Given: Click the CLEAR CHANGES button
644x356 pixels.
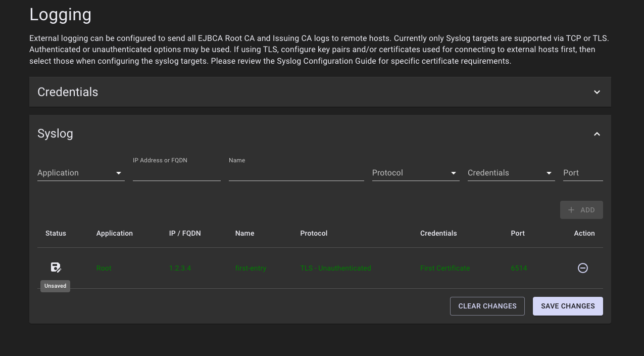Looking at the screenshot, I should pos(487,306).
